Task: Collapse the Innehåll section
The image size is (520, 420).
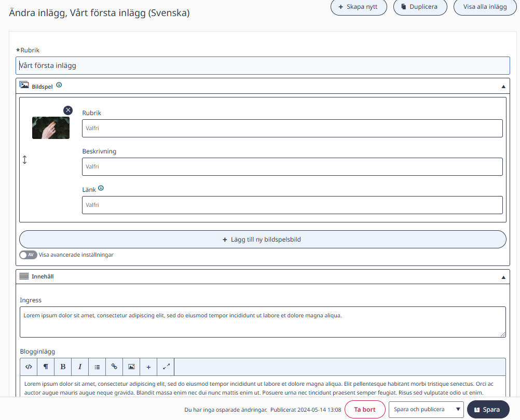Action: coord(503,277)
